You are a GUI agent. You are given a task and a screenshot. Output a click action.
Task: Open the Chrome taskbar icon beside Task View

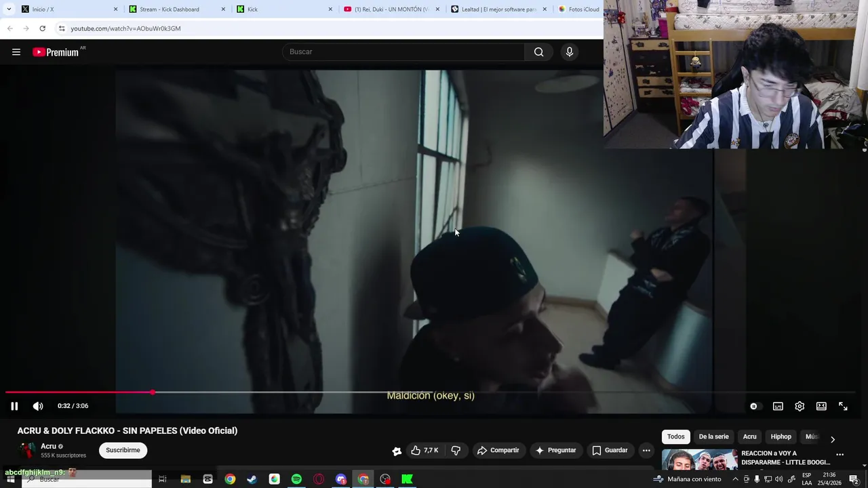[230, 479]
